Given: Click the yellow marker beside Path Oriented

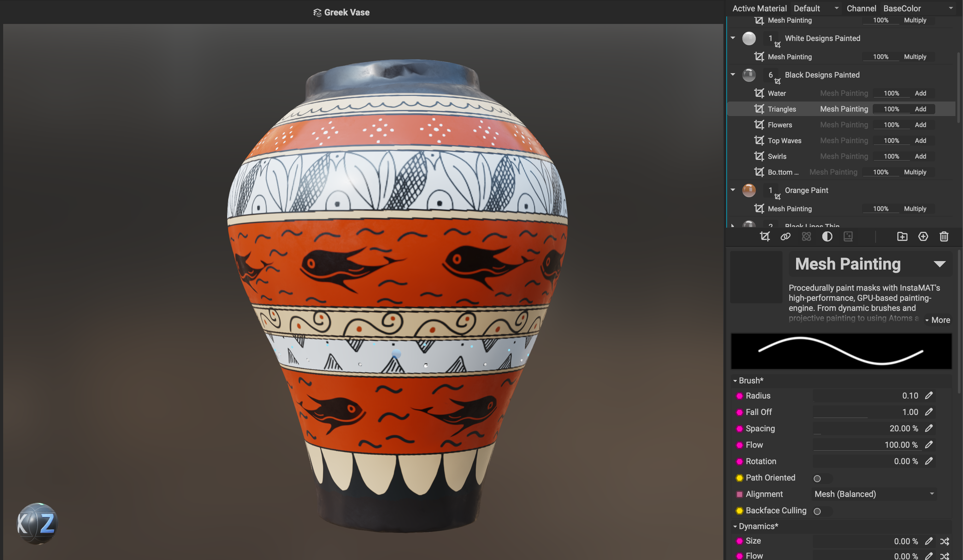Looking at the screenshot, I should click(739, 478).
